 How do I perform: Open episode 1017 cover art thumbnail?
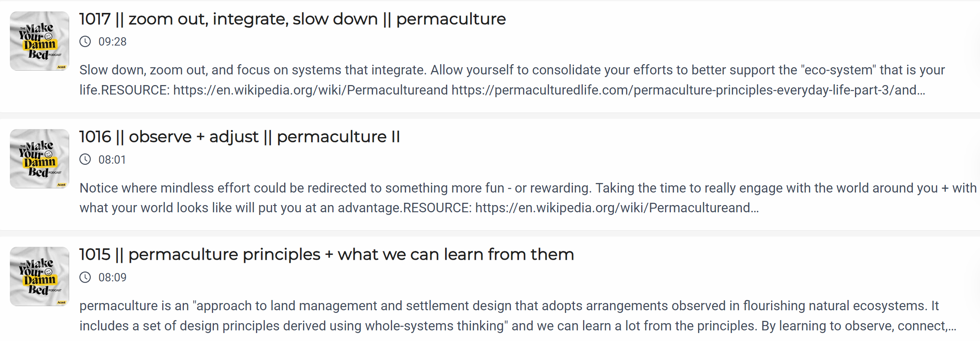[40, 41]
